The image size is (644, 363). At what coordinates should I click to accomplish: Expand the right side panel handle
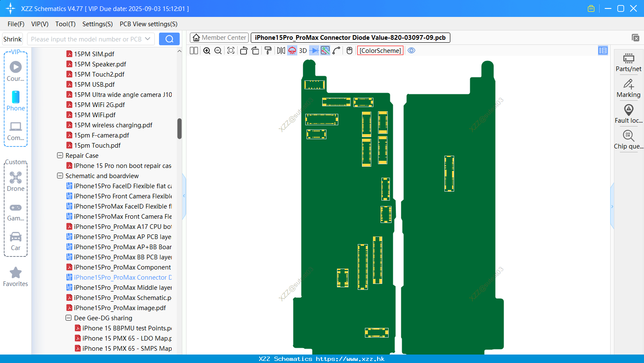[x=612, y=206]
